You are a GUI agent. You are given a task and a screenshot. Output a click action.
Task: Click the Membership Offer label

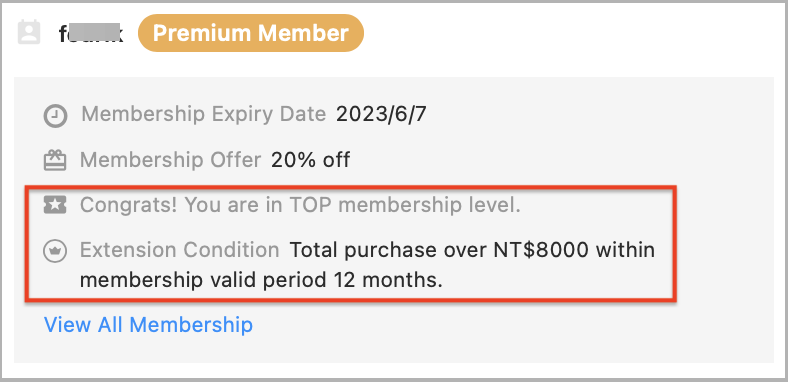[170, 160]
